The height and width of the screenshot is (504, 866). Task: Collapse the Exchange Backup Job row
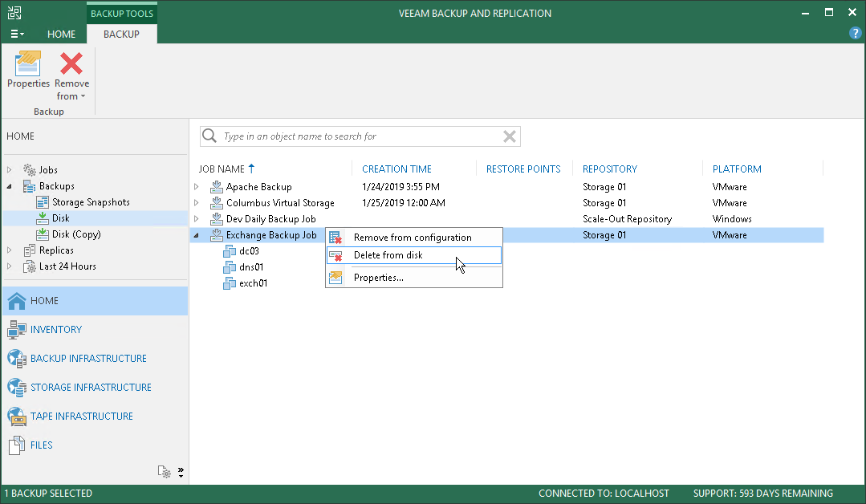pos(196,235)
